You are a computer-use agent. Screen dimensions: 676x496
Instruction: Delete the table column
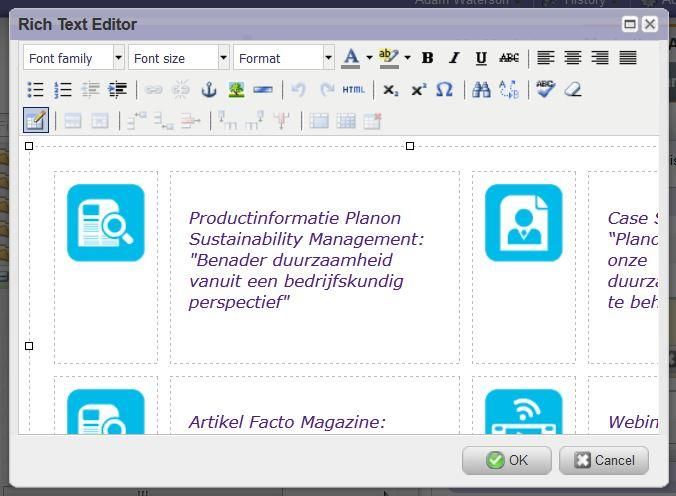[x=282, y=121]
